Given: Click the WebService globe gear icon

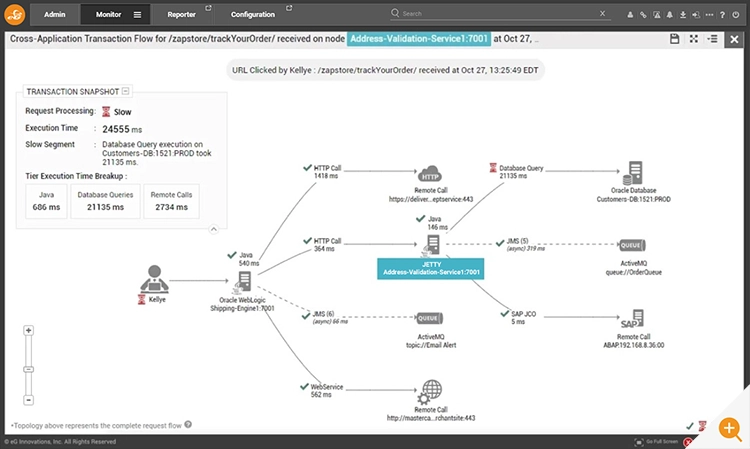Looking at the screenshot, I should tap(430, 392).
